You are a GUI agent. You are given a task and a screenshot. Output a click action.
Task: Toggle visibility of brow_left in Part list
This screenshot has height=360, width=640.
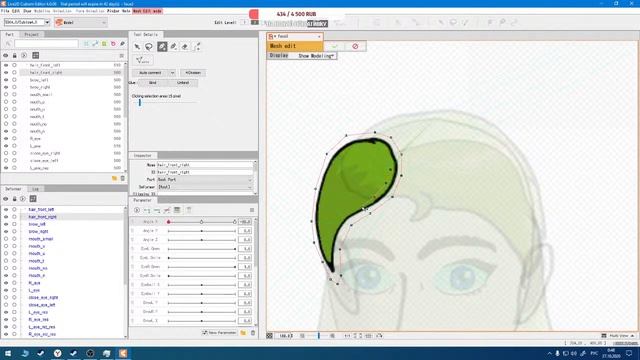tap(6, 80)
